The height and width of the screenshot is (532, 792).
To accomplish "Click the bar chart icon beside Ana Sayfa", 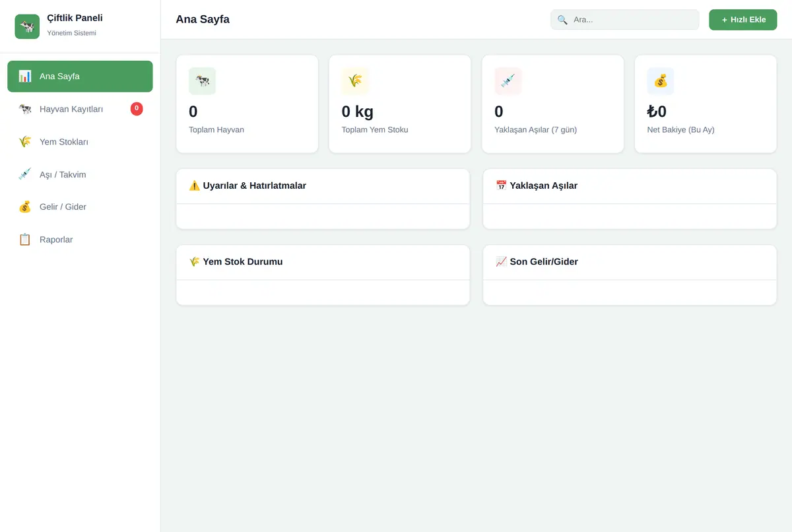I will pos(25,76).
